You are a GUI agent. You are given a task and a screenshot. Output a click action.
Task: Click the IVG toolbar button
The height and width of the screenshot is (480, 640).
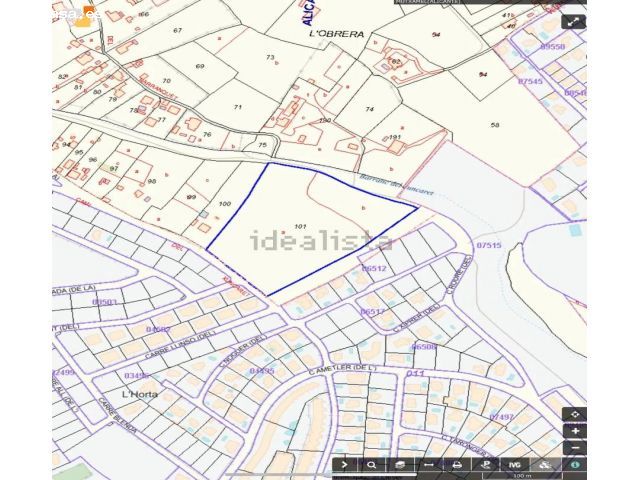click(515, 464)
